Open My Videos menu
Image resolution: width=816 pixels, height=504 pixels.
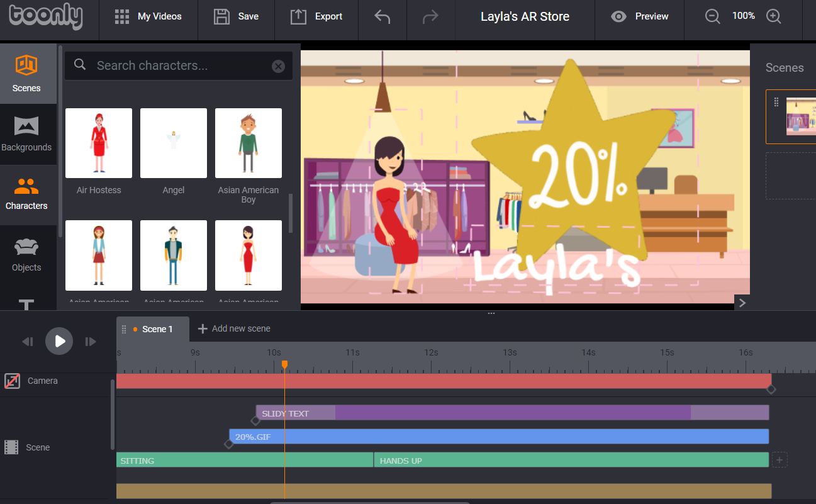click(x=148, y=17)
